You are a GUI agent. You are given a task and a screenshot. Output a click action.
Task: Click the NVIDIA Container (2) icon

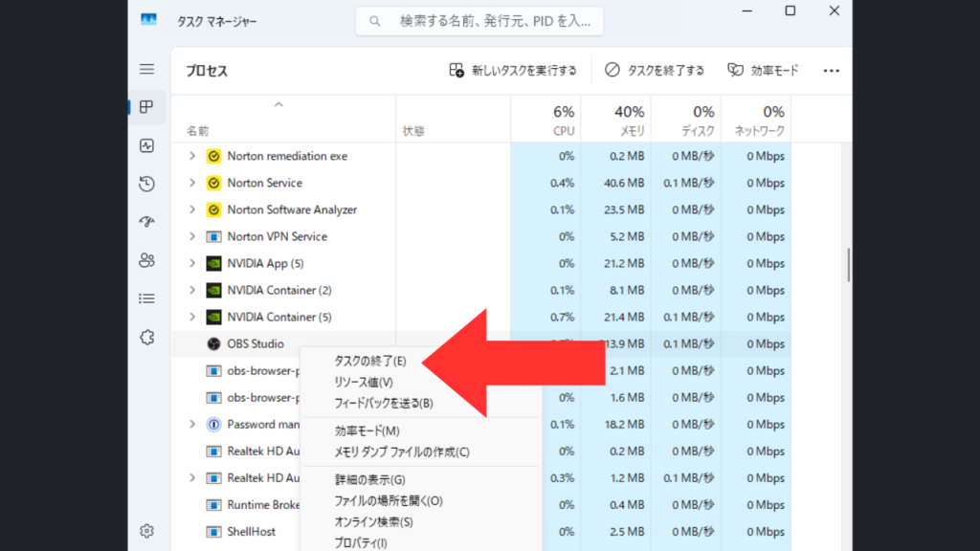click(213, 291)
